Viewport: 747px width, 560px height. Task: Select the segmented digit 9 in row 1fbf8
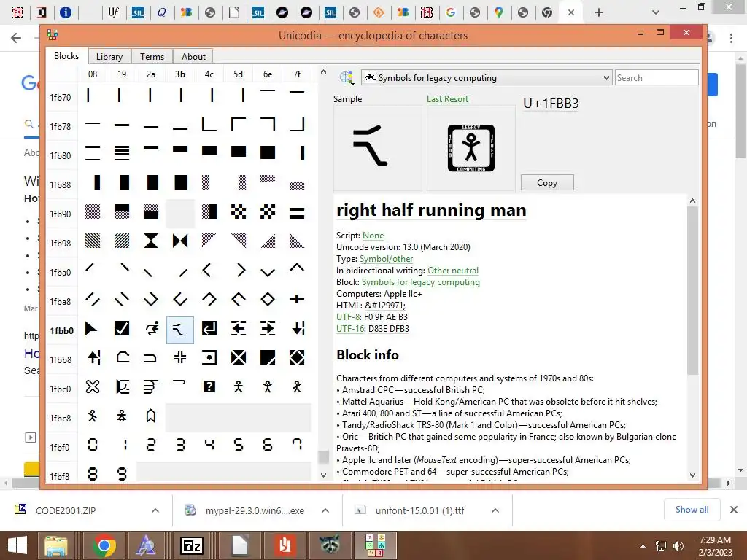coord(122,474)
